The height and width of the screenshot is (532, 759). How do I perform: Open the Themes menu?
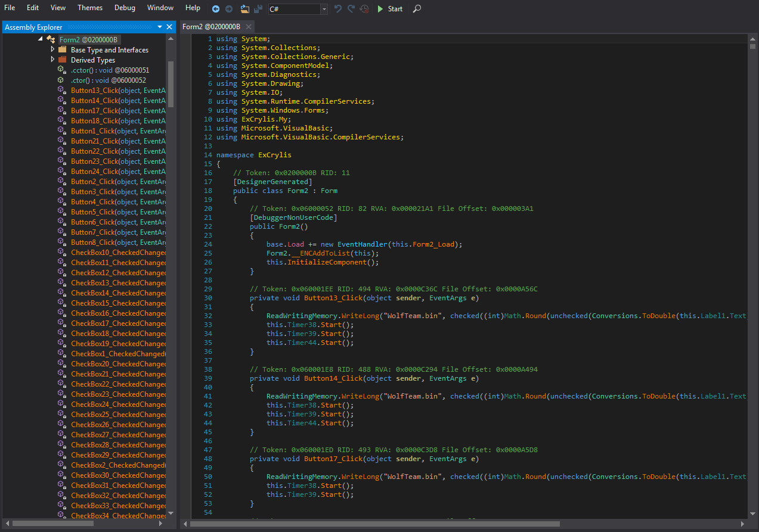click(x=90, y=8)
